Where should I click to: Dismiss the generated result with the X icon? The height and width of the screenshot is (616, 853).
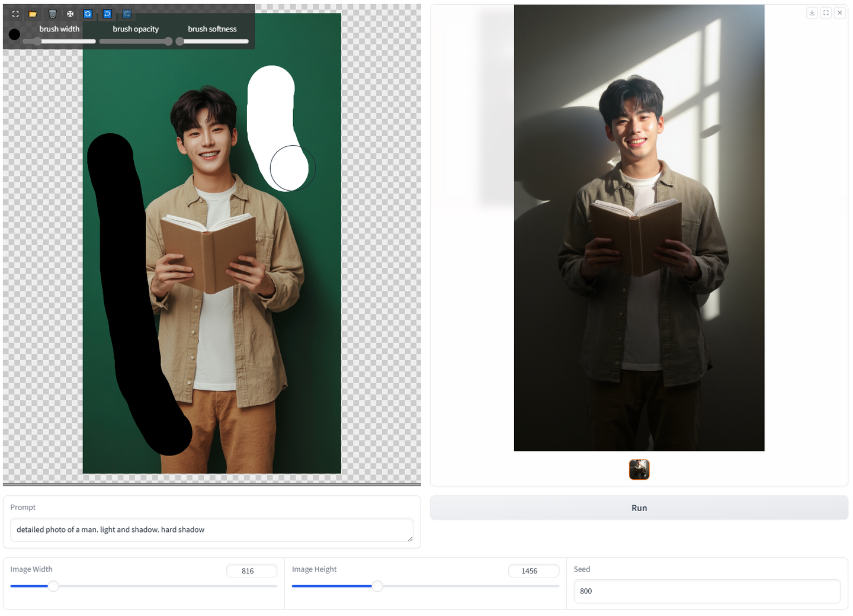click(x=839, y=12)
